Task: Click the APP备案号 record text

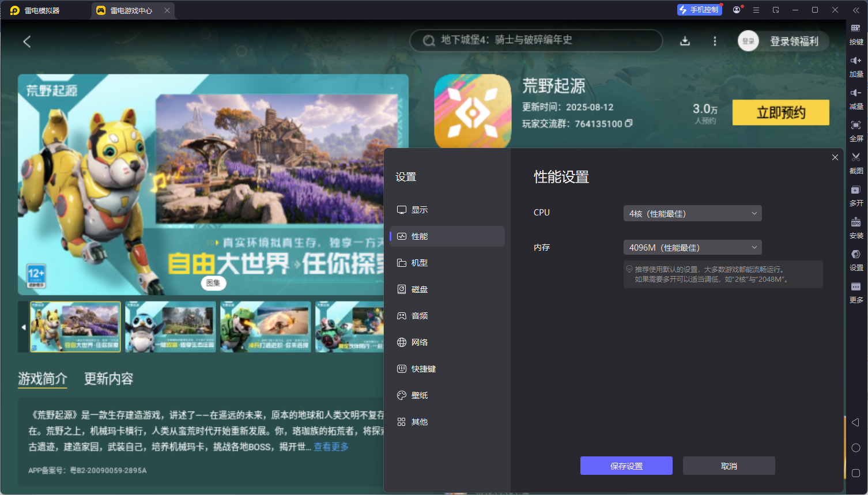Action: coord(88,470)
